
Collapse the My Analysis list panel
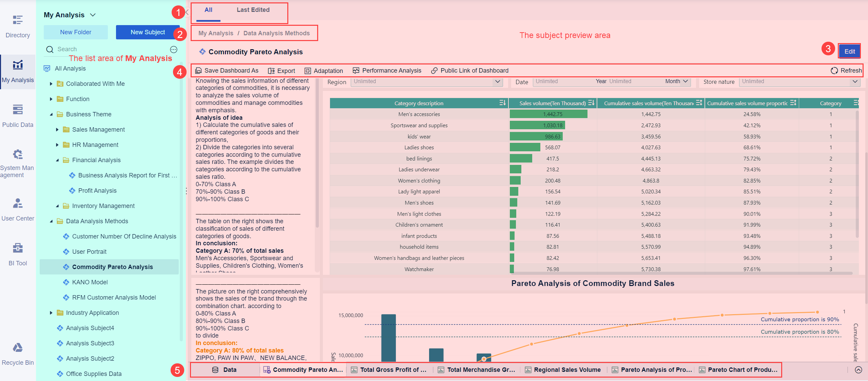pyautogui.click(x=187, y=13)
